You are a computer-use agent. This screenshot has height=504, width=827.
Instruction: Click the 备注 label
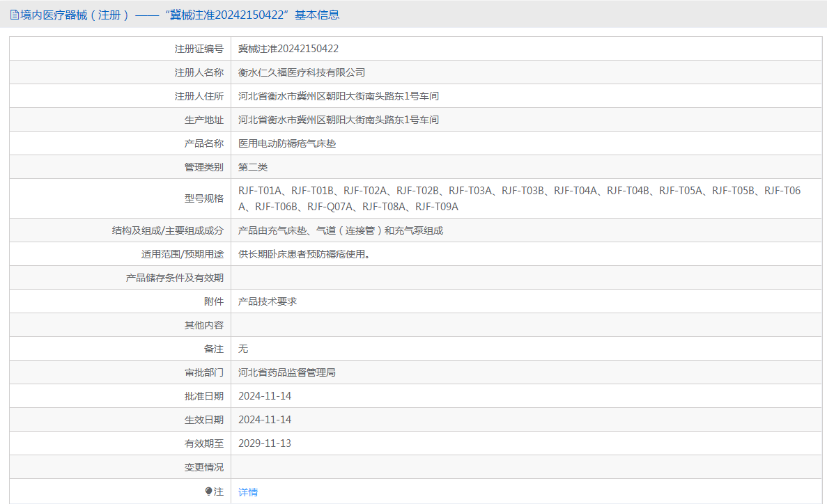tap(214, 349)
